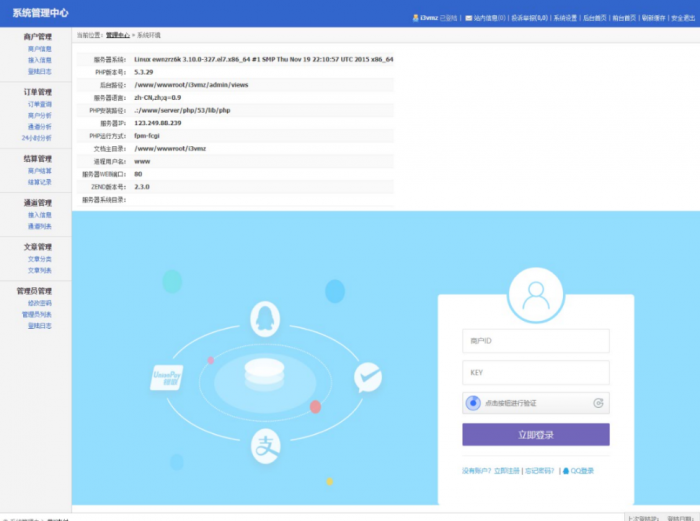Click the 立即注册 link

point(508,470)
